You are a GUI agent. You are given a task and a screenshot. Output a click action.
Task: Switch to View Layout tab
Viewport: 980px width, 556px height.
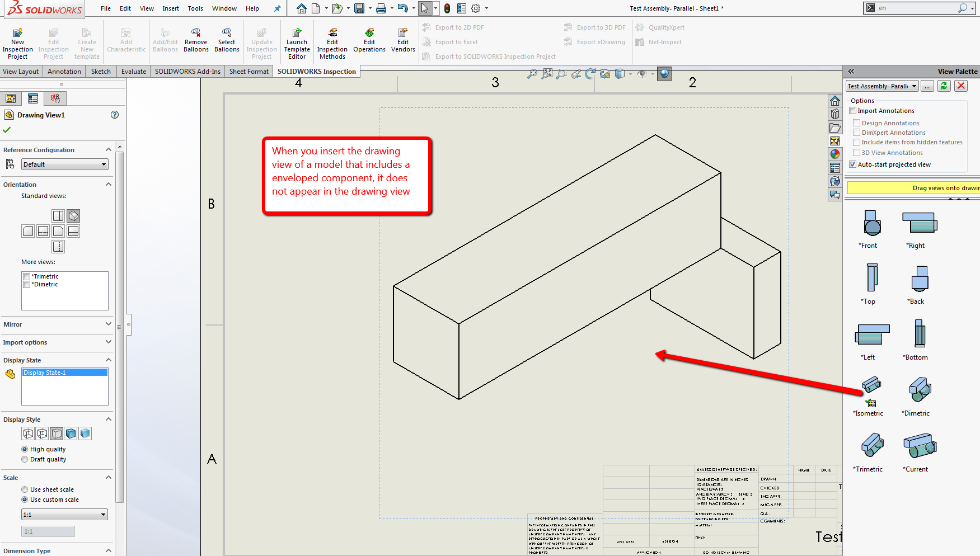point(21,72)
